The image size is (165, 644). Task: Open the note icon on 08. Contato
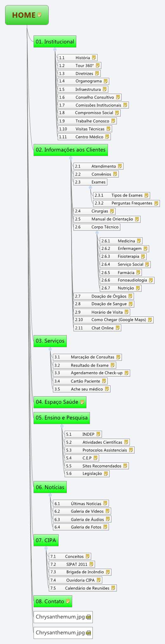[68, 601]
